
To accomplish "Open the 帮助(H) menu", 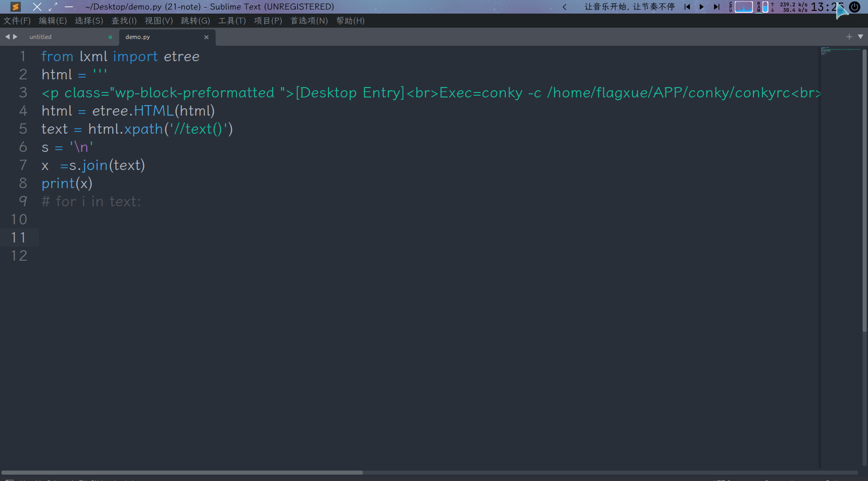I will tap(350, 21).
